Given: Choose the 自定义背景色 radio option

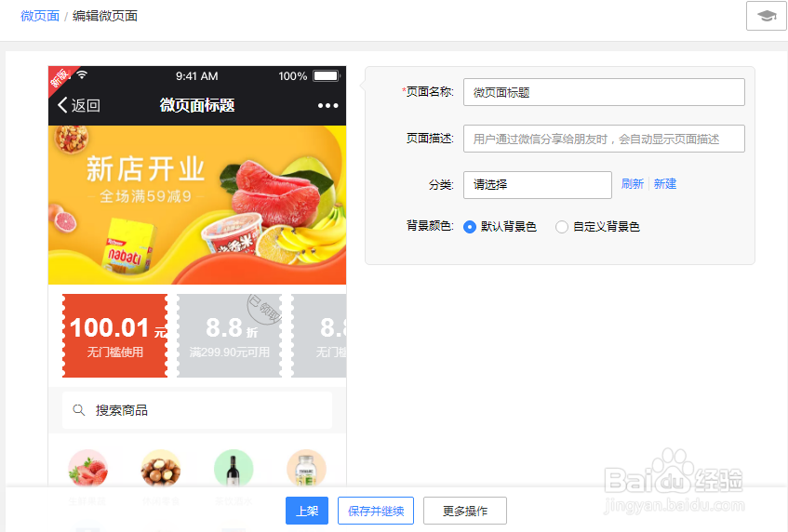Looking at the screenshot, I should [562, 227].
